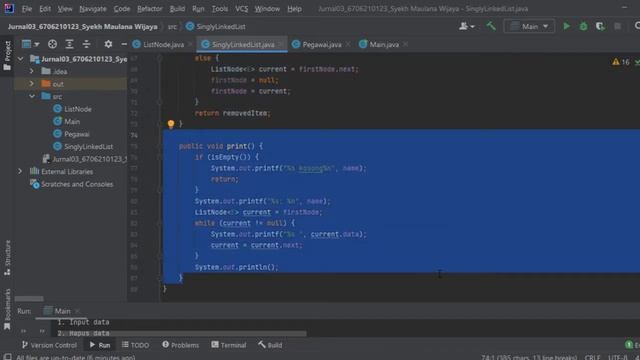Open the Project tool window sidebar button
640x360 pixels.
click(x=7, y=55)
